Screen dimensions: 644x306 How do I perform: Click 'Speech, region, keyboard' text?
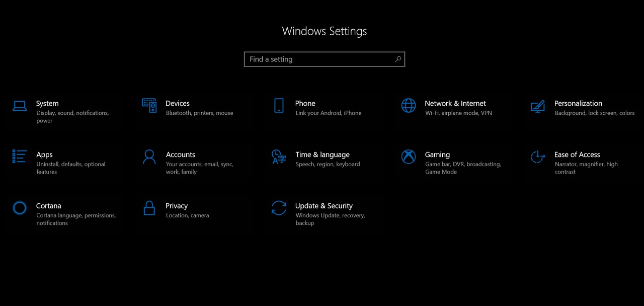(x=328, y=165)
